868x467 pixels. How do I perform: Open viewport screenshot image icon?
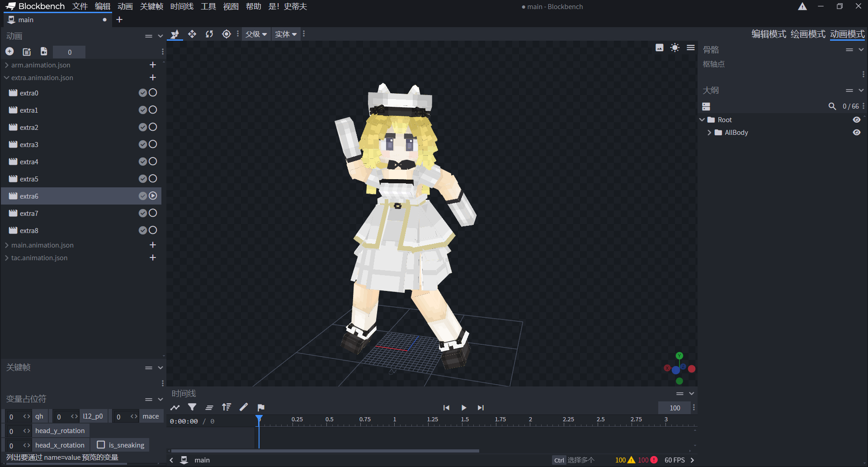pos(660,48)
